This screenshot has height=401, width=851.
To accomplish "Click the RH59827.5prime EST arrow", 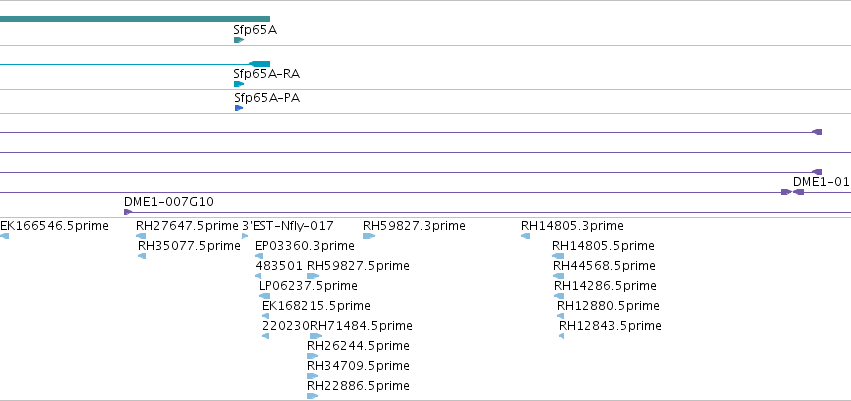I will click(x=313, y=276).
